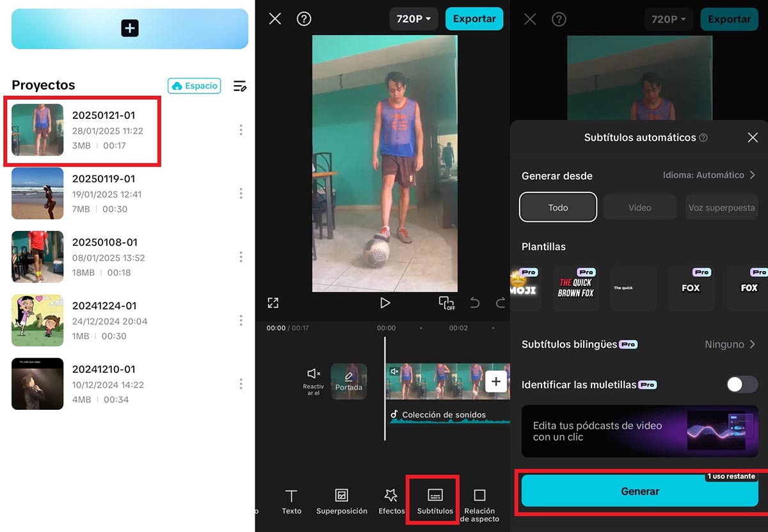The height and width of the screenshot is (532, 768).
Task: Tap the new project plus button
Action: tap(130, 28)
